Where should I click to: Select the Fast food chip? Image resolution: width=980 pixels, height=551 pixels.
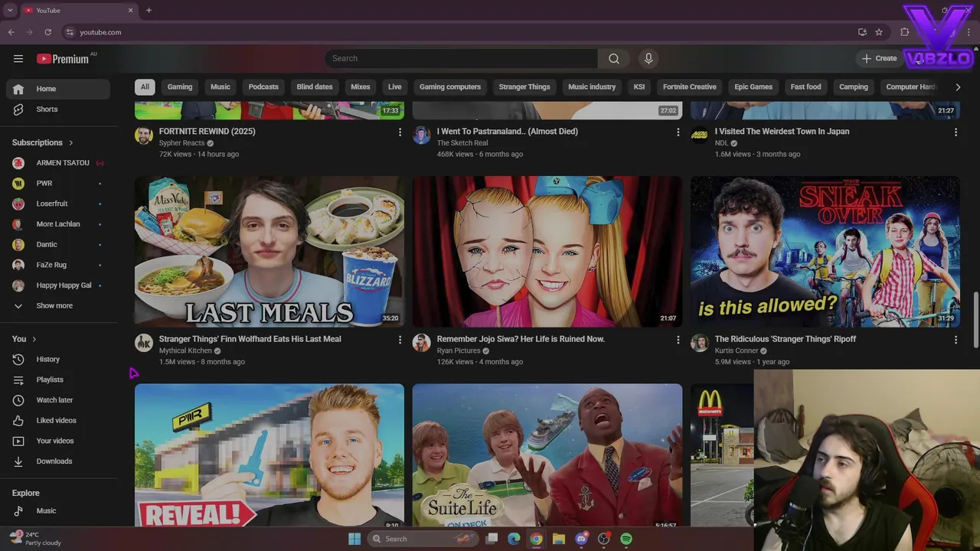pos(805,86)
